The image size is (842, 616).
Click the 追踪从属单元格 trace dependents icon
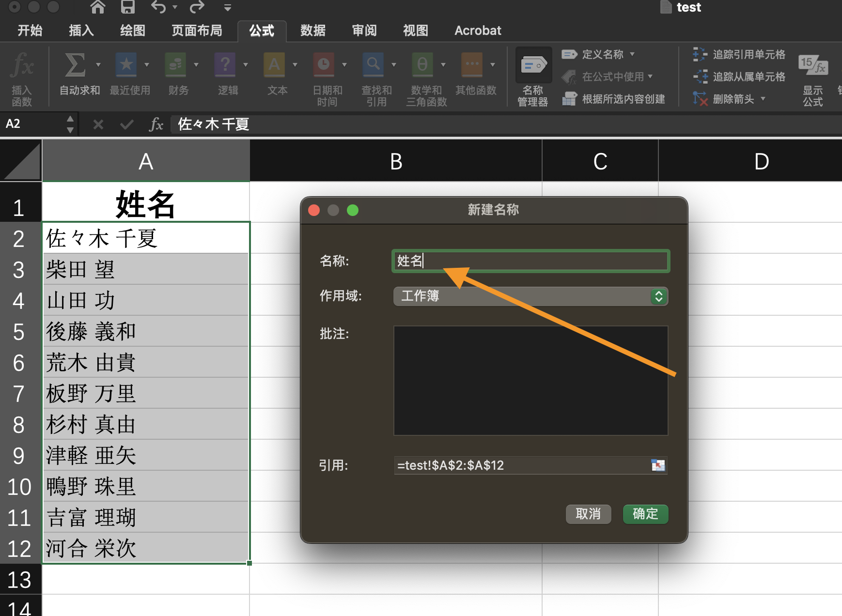pyautogui.click(x=700, y=77)
